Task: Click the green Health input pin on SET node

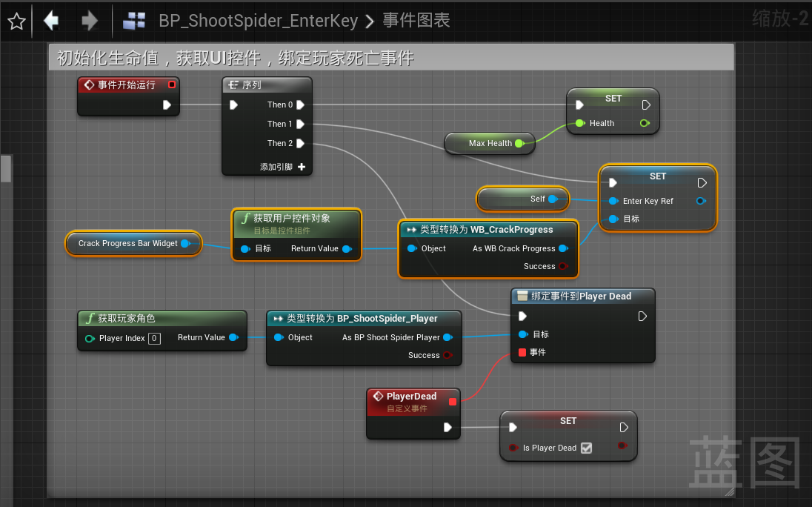Action: point(581,123)
